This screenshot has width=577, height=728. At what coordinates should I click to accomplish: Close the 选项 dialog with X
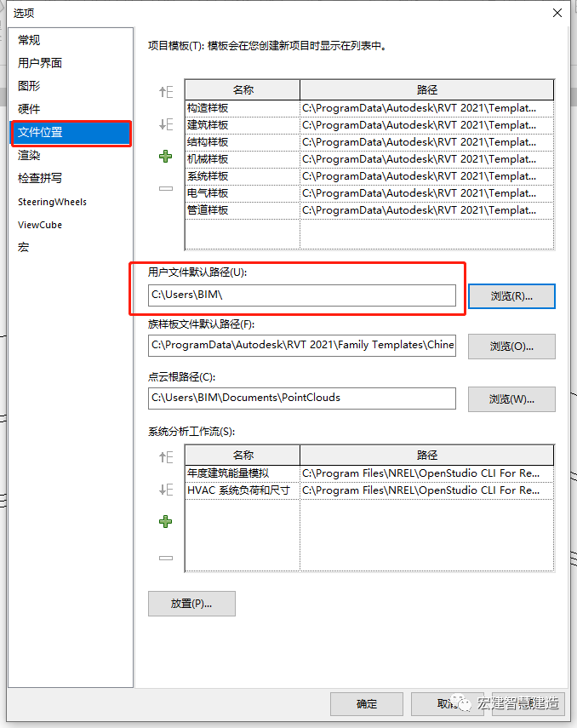557,13
